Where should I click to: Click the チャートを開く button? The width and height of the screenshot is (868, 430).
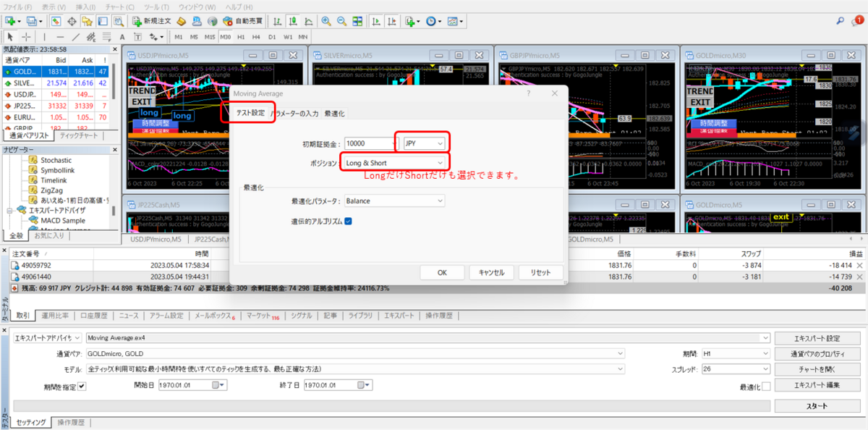coord(817,369)
